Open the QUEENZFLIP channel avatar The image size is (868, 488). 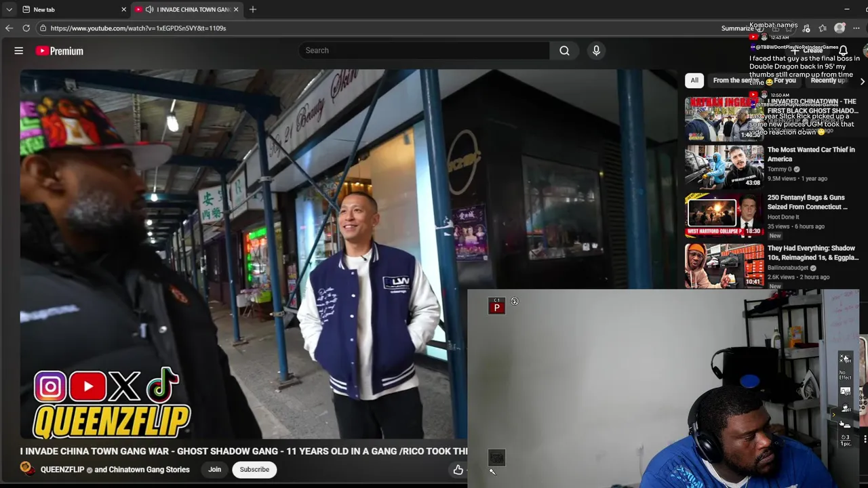coord(26,469)
